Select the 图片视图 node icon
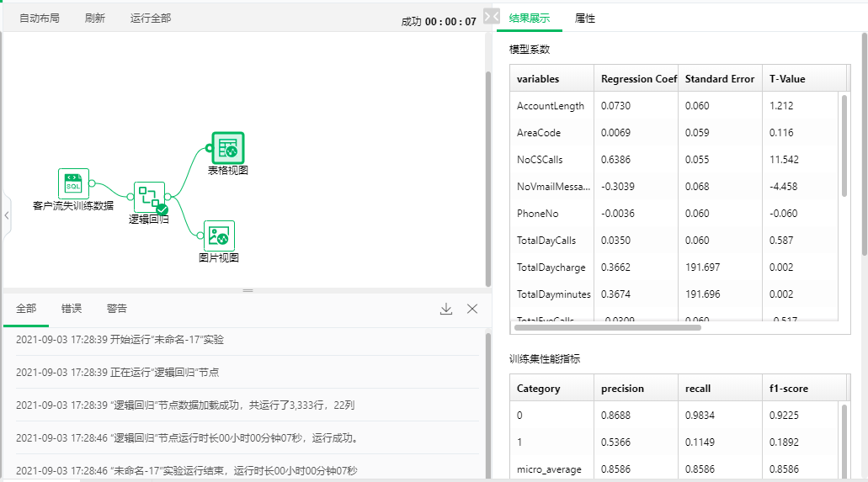The image size is (868, 482). (219, 236)
